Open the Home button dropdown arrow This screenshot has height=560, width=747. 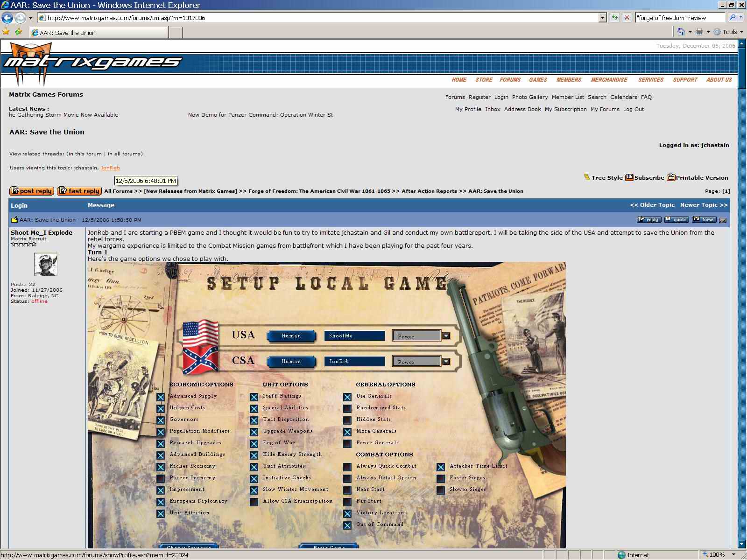tap(690, 32)
